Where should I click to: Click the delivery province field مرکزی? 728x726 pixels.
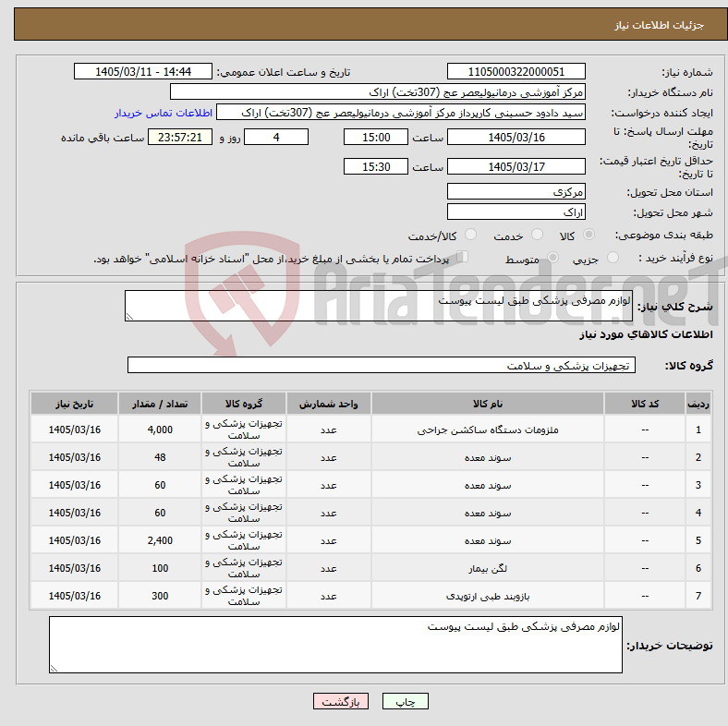[516, 191]
